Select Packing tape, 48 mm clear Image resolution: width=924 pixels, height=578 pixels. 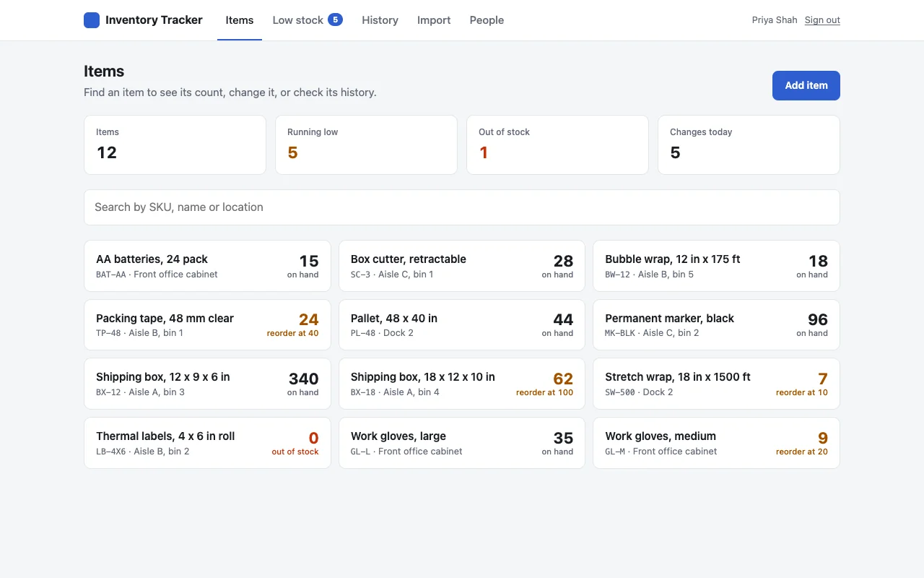(207, 325)
